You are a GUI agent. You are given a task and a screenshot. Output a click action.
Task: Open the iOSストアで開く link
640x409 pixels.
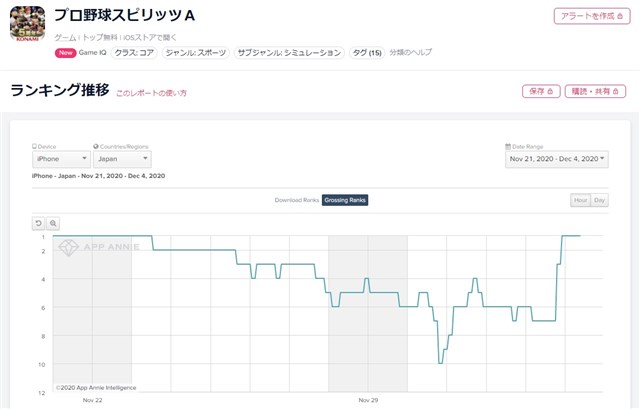click(150, 38)
